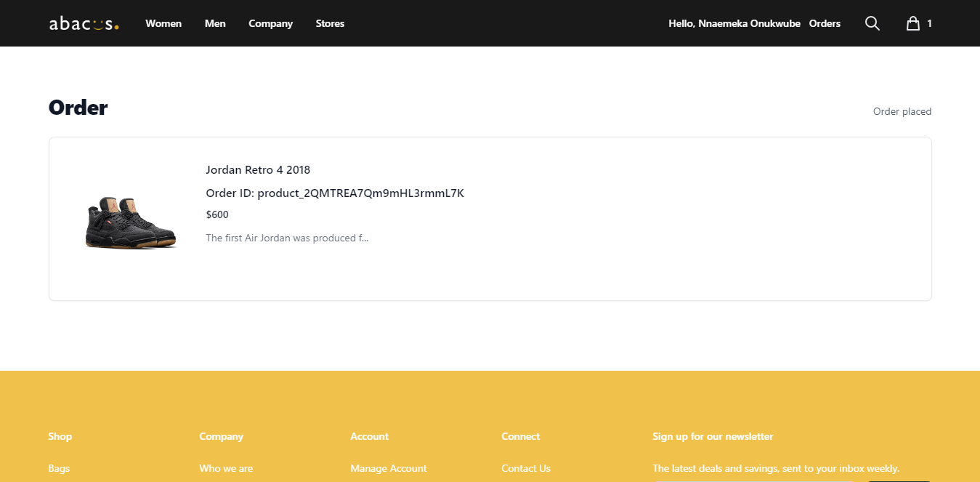The image size is (980, 482).
Task: Open the search magnifier icon
Action: point(872,23)
